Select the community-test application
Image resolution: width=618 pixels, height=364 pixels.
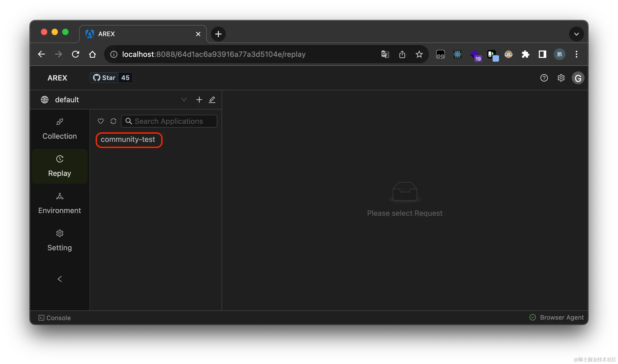tap(128, 139)
